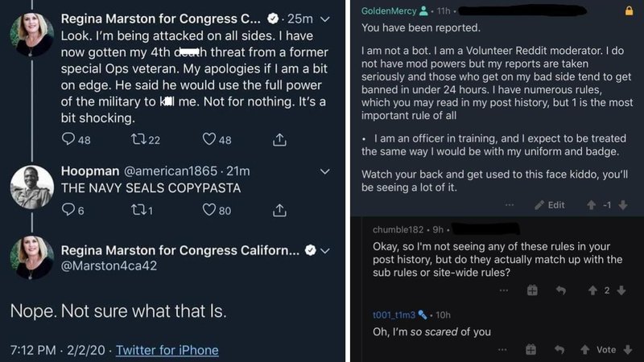Give award to t001_t1m3's comment
The height and width of the screenshot is (362, 644).
click(531, 350)
